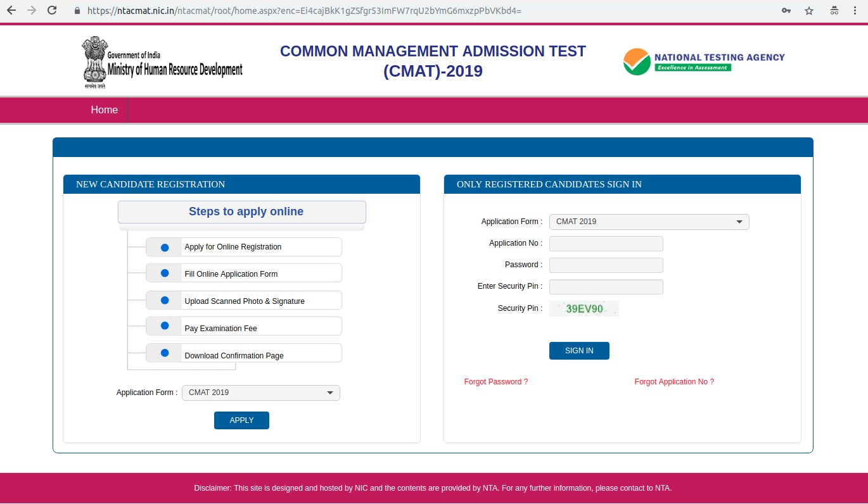Click the bullet beside Pay Examination Fee
The height and width of the screenshot is (504, 868).
tap(165, 325)
